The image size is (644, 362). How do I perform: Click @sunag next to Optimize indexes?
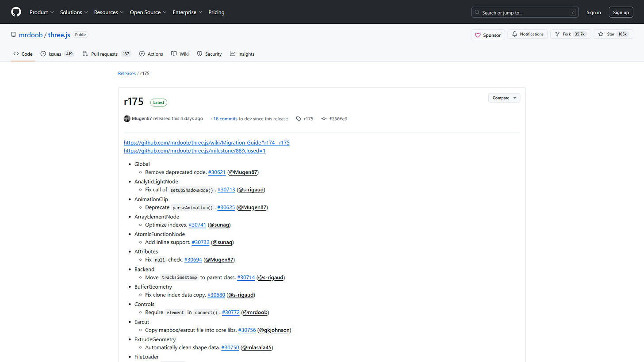point(219,225)
